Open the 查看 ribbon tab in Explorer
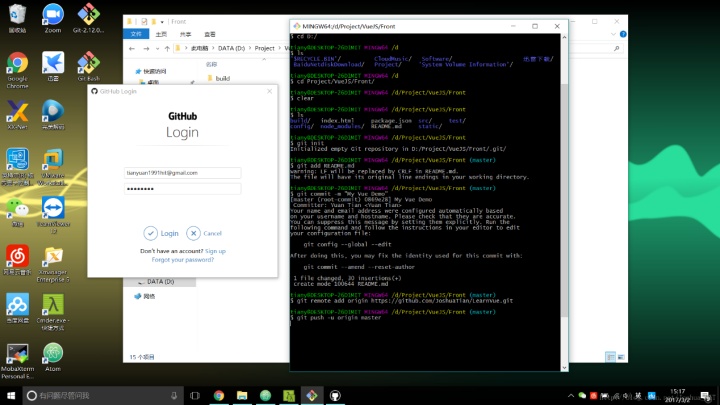This screenshot has height=405, width=720. [207, 34]
